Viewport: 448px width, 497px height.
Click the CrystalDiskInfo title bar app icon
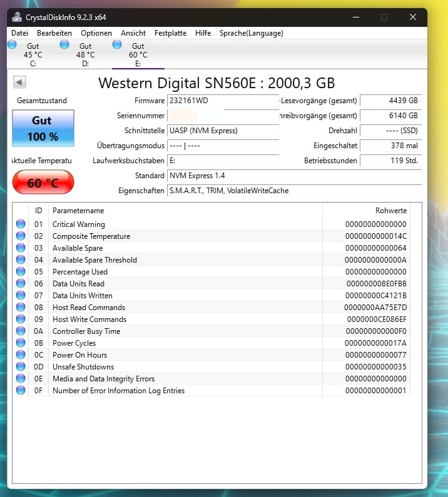tap(17, 18)
